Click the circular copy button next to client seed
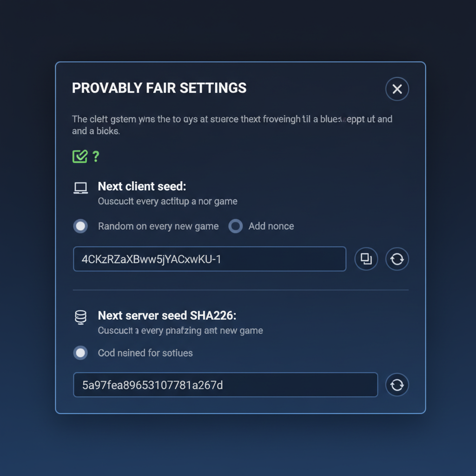 (x=366, y=259)
